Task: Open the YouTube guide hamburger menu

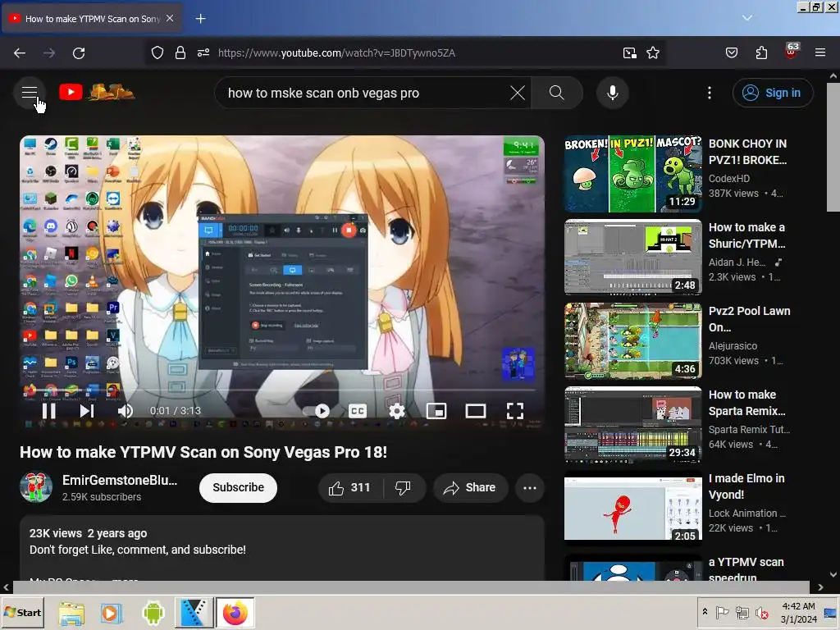Action: click(30, 93)
